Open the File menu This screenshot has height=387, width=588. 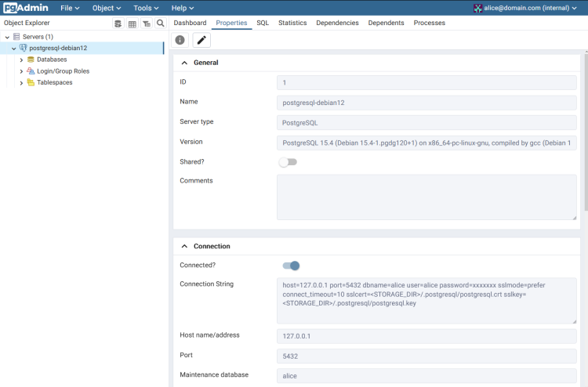(x=70, y=8)
